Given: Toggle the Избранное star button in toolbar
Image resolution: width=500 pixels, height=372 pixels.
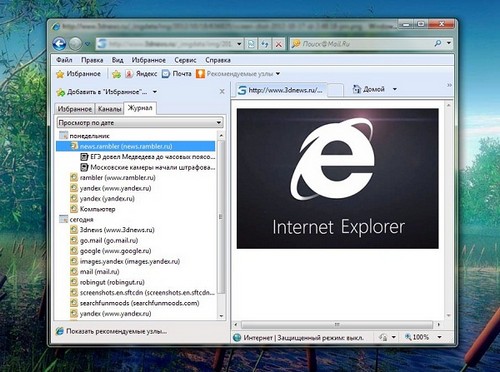Looking at the screenshot, I should pos(79,74).
